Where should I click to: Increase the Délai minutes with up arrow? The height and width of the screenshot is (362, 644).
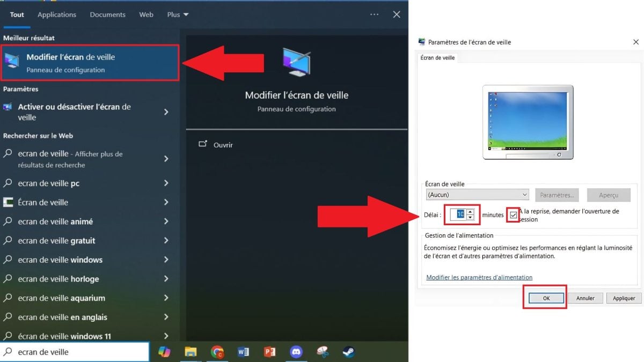(x=471, y=211)
